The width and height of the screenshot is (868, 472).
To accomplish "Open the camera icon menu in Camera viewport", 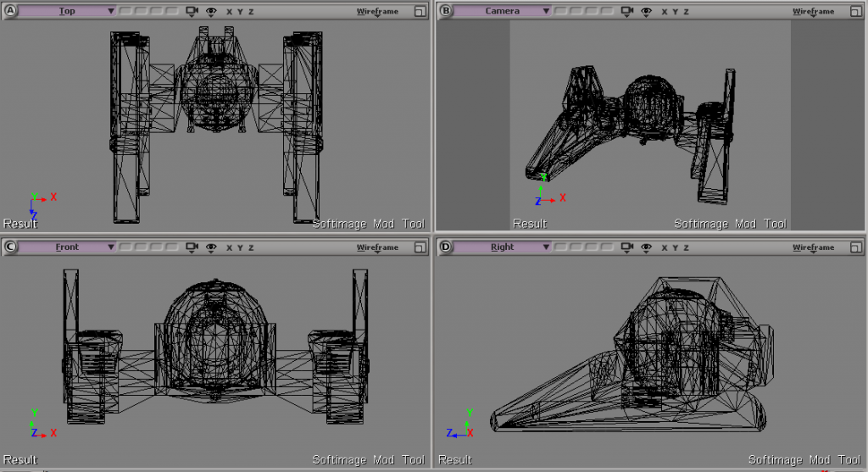I will coord(627,12).
